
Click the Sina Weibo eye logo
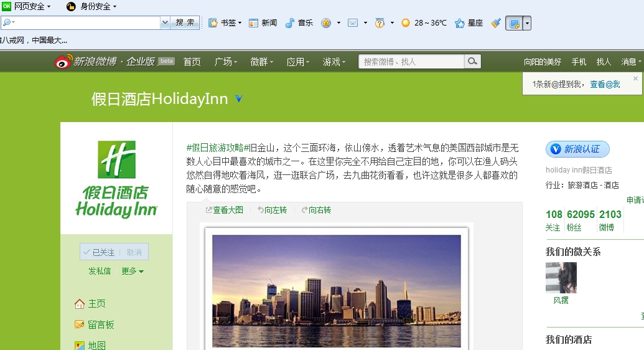[x=63, y=62]
